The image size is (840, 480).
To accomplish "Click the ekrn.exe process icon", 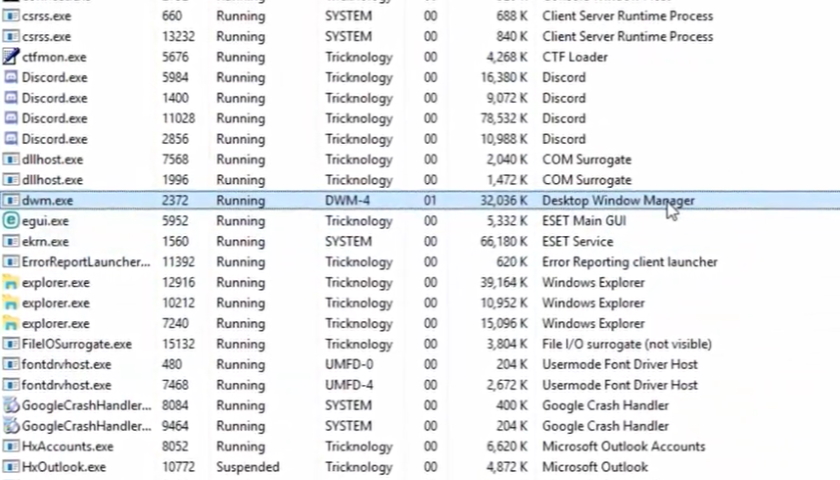I will (x=11, y=241).
